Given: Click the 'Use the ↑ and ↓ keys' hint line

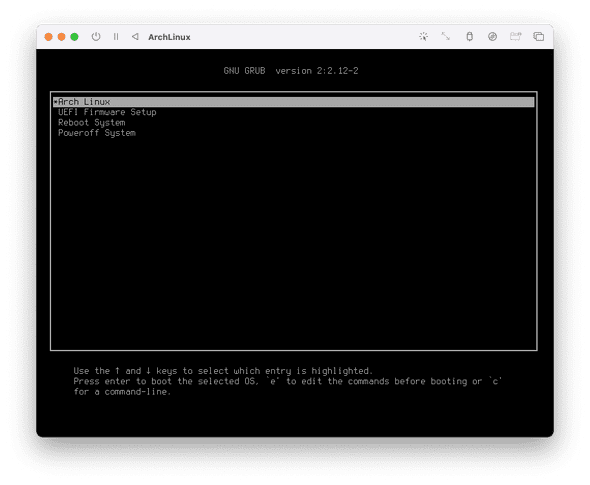Looking at the screenshot, I should click(223, 371).
